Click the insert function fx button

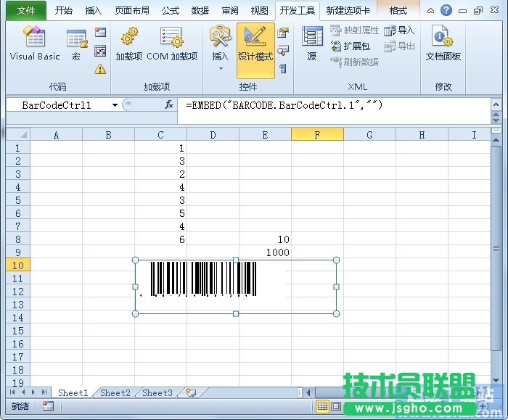(168, 105)
